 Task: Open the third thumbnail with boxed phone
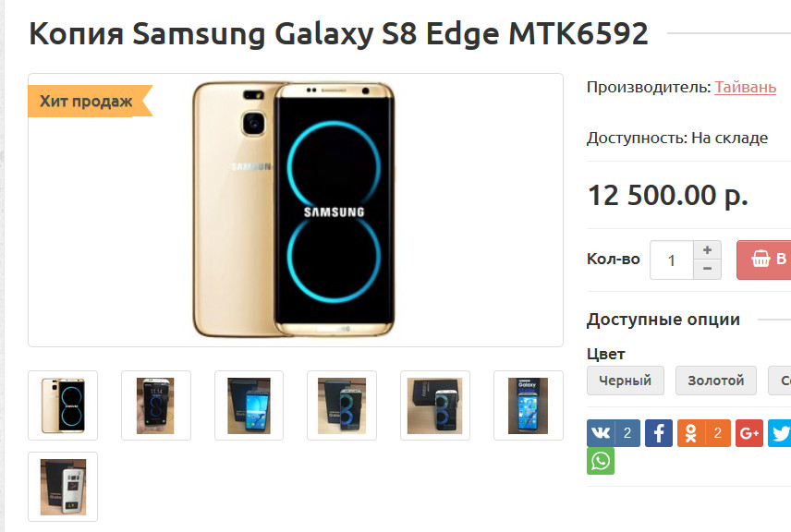coord(249,405)
